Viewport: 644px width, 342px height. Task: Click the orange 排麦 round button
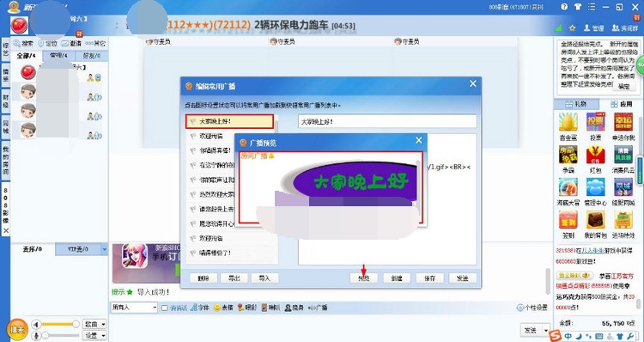(x=18, y=329)
